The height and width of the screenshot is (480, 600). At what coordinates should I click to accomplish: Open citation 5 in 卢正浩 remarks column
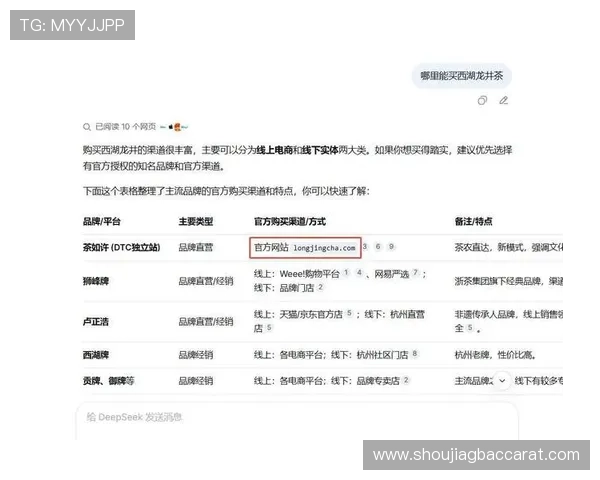click(470, 327)
